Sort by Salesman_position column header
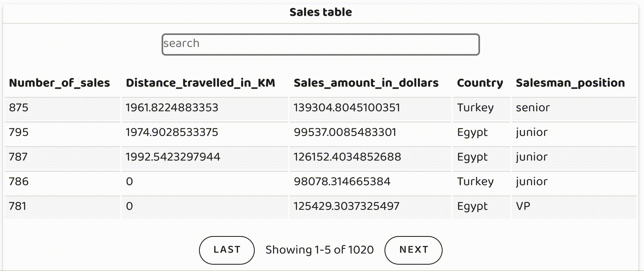Image resolution: width=644 pixels, height=271 pixels. 570,83
